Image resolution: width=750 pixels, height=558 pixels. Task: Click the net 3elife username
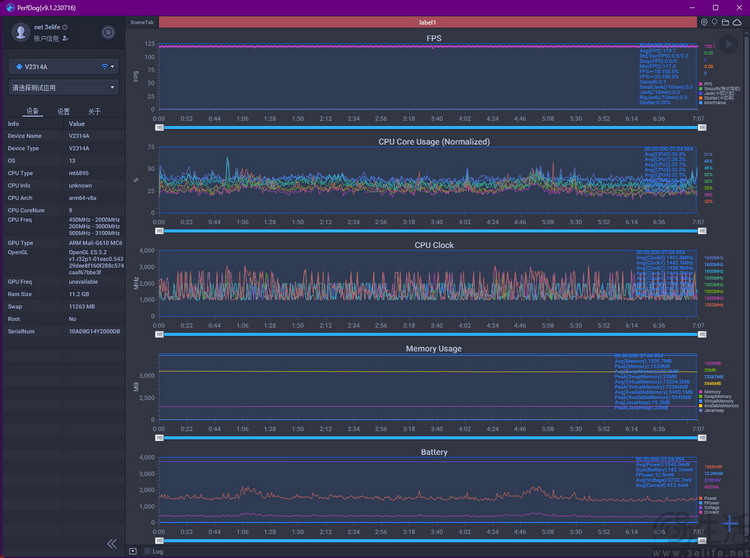pos(47,27)
